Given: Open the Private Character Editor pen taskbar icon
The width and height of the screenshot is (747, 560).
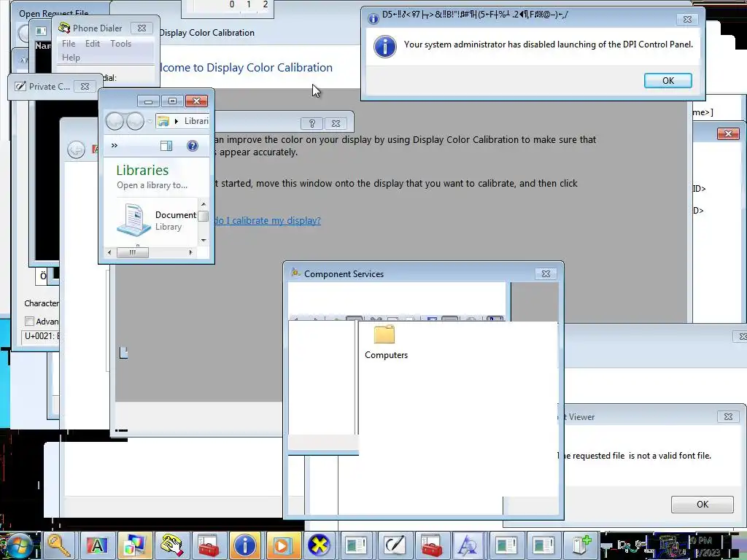Looking at the screenshot, I should tap(394, 545).
